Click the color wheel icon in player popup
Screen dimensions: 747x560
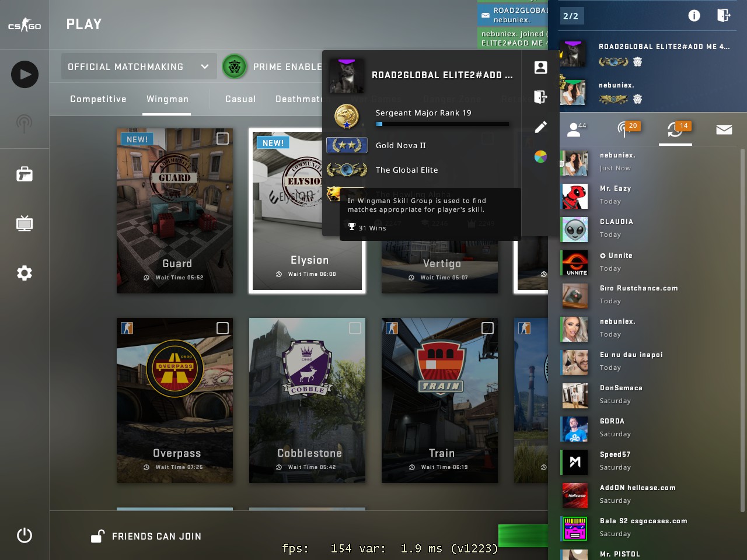click(x=540, y=156)
